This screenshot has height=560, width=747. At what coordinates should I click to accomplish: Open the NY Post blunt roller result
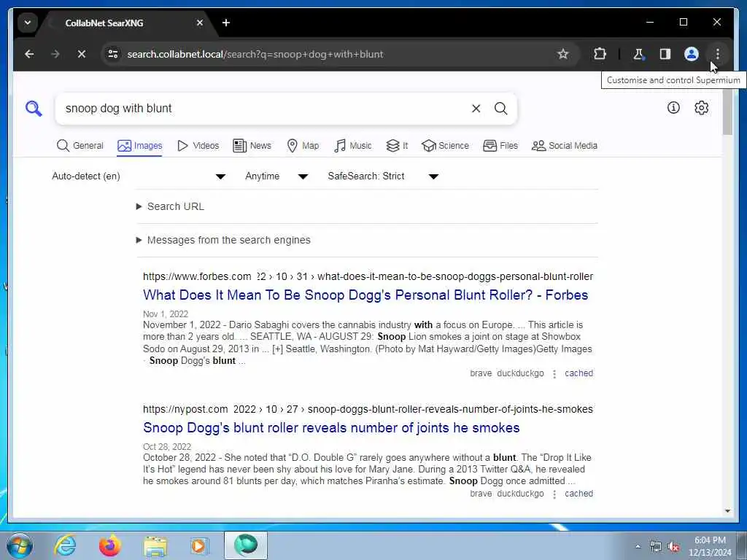pos(331,427)
